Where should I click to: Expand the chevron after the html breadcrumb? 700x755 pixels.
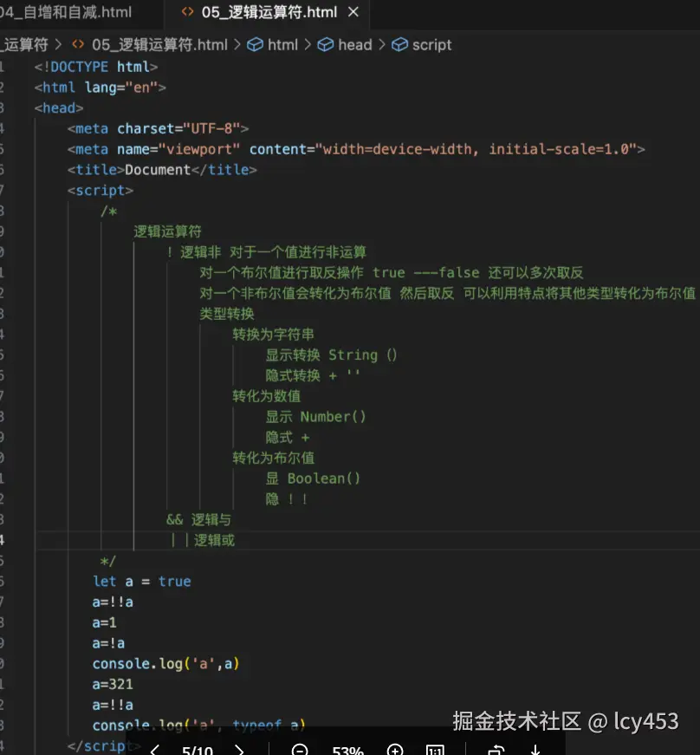click(308, 45)
